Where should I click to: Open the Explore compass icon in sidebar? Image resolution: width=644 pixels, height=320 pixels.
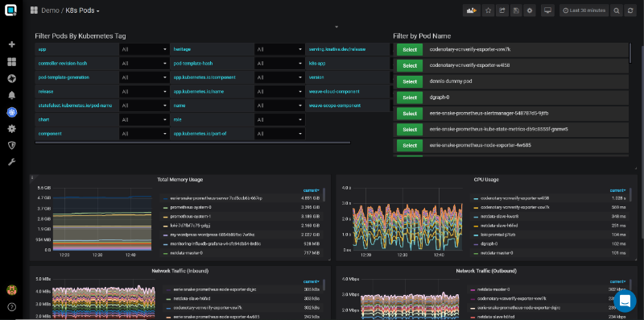click(x=11, y=78)
